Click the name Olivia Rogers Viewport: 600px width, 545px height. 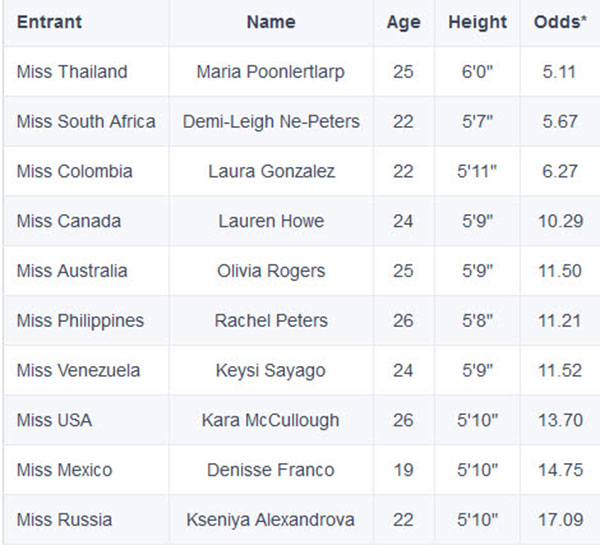[271, 271]
